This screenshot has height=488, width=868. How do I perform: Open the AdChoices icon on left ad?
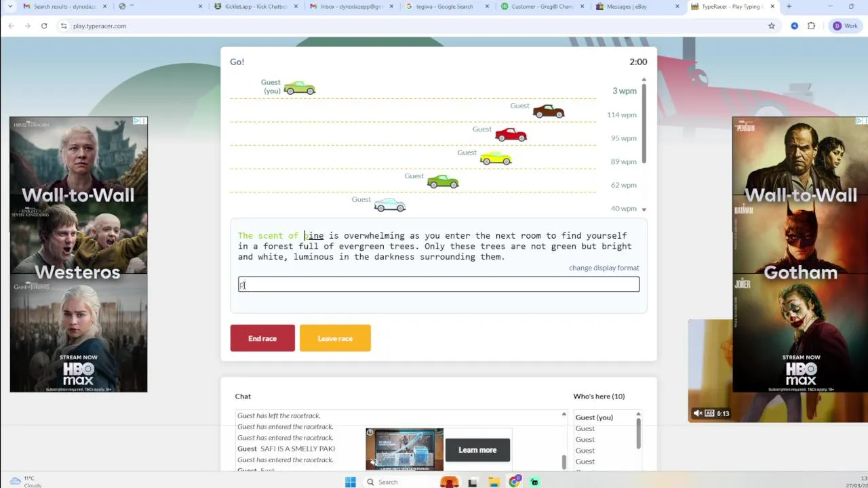click(x=136, y=121)
